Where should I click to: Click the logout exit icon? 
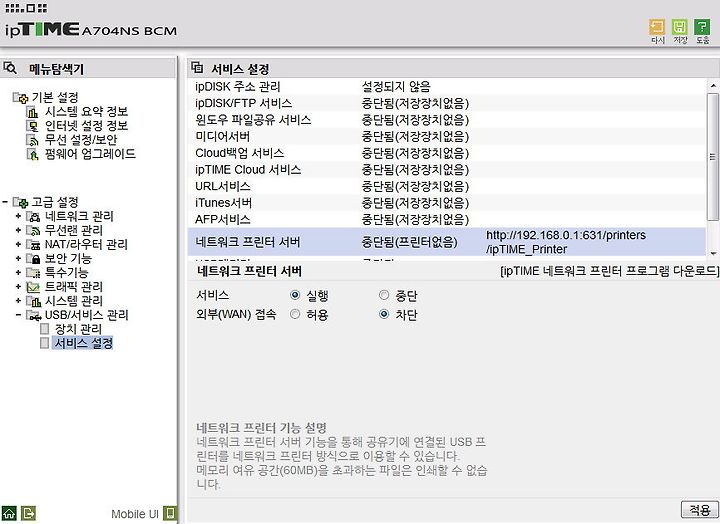pyautogui.click(x=28, y=513)
